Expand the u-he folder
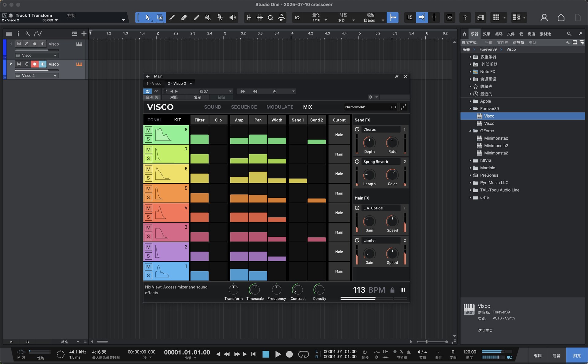Image resolution: width=588 pixels, height=364 pixels. pos(470,197)
